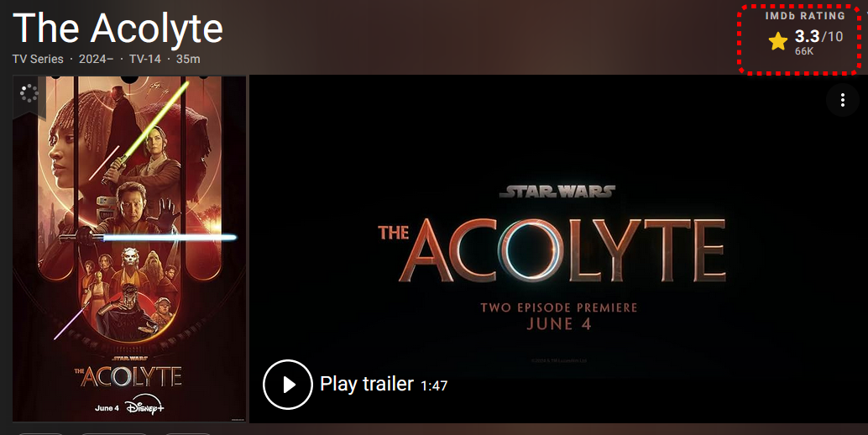This screenshot has width=868, height=435.
Task: Select the 2024– release year link
Action: pyautogui.click(x=96, y=59)
